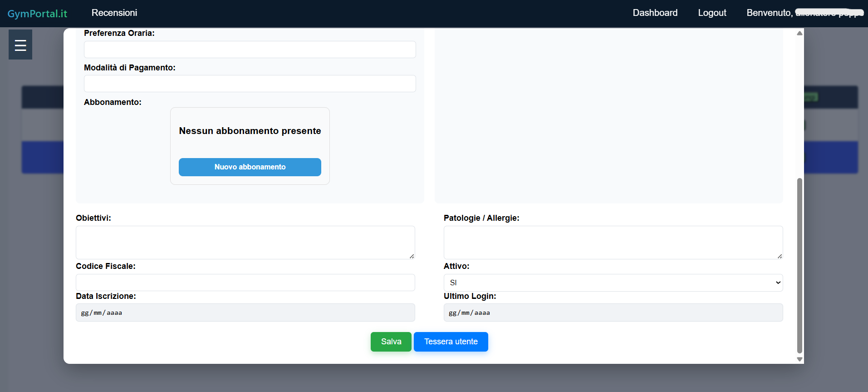Focus the Codice Fiscale field
This screenshot has height=392, width=868.
click(x=245, y=283)
